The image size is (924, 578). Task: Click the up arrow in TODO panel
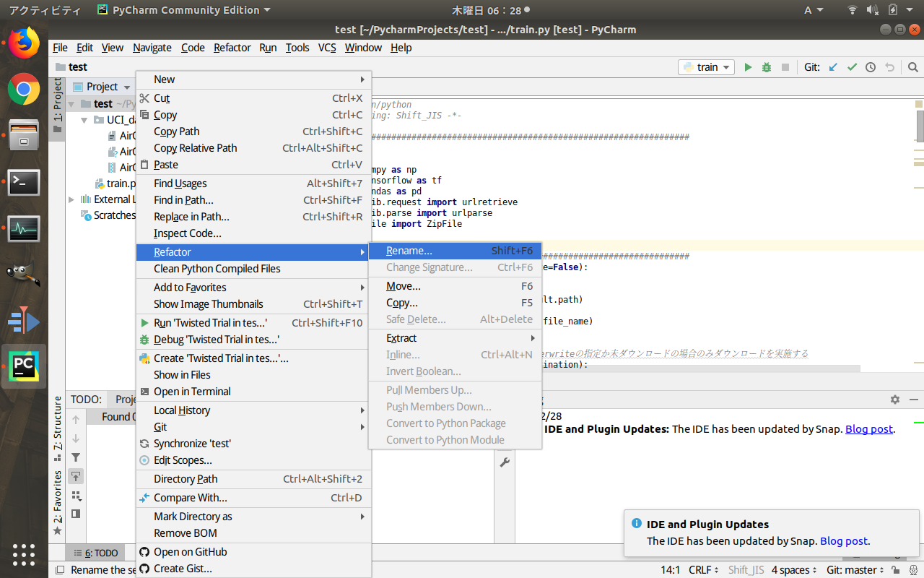coord(76,420)
